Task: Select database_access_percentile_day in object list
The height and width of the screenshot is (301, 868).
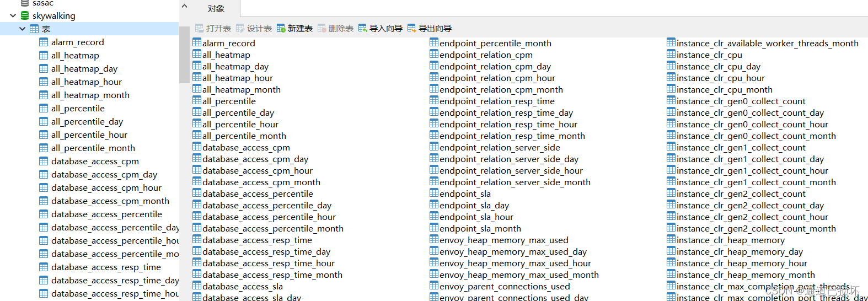Action: pyautogui.click(x=267, y=205)
